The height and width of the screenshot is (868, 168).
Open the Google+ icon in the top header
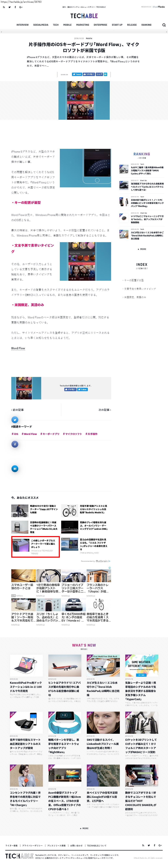21,7
